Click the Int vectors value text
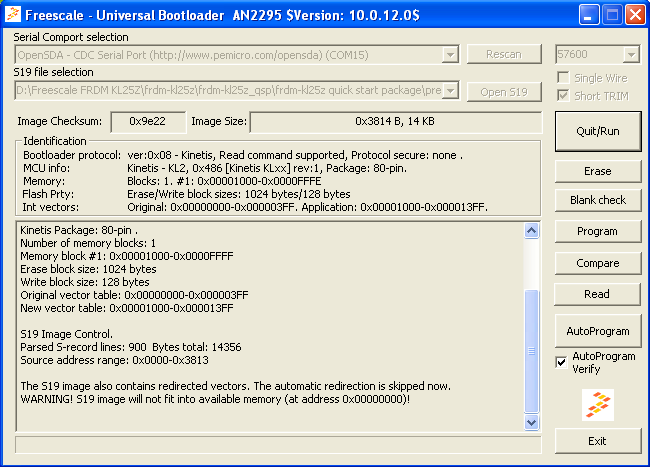 (x=308, y=207)
